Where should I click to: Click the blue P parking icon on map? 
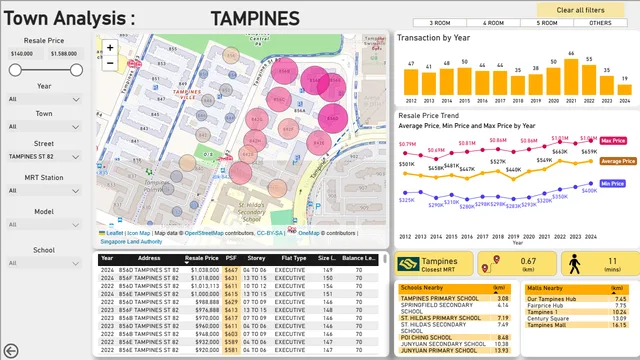pos(318,207)
